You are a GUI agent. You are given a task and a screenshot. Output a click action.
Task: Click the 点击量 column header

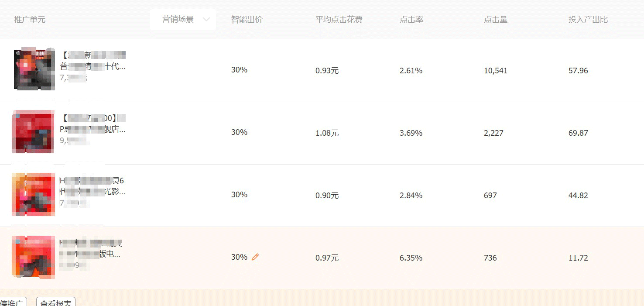pos(496,20)
